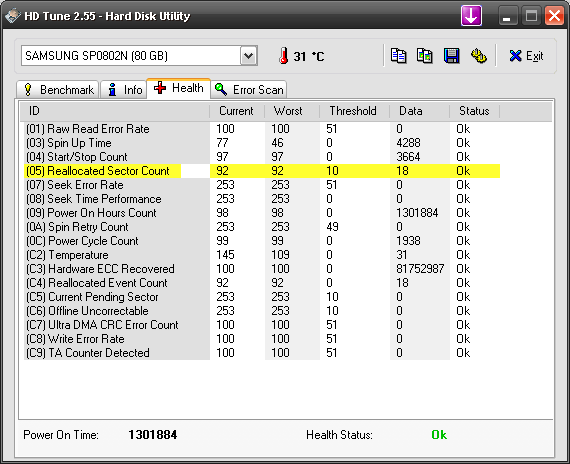The height and width of the screenshot is (464, 570).
Task: Click data value 81752987 for Hardware ECC
Action: 420,269
